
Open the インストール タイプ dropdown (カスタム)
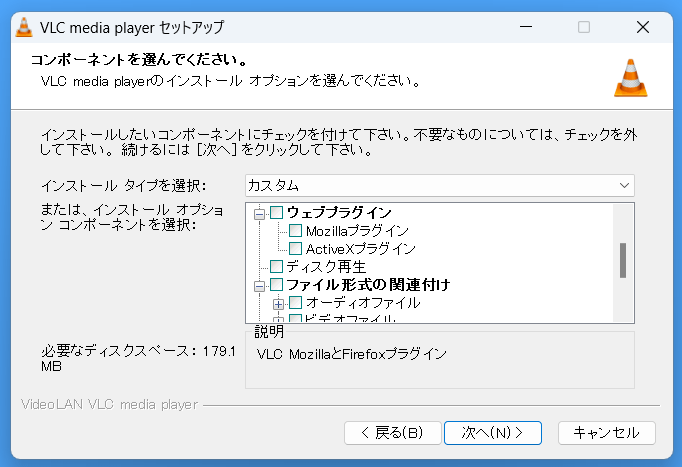click(440, 186)
